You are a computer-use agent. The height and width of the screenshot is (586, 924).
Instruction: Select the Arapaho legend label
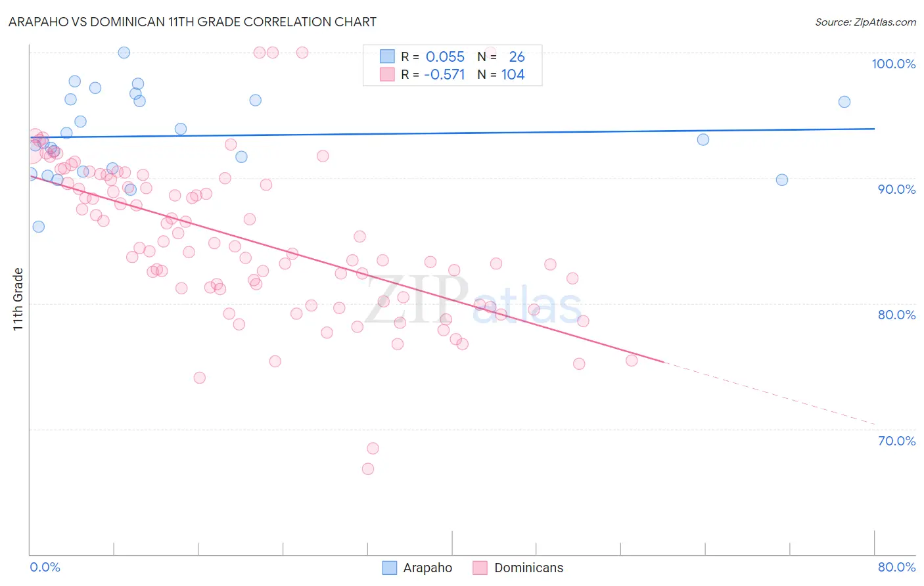(428, 568)
